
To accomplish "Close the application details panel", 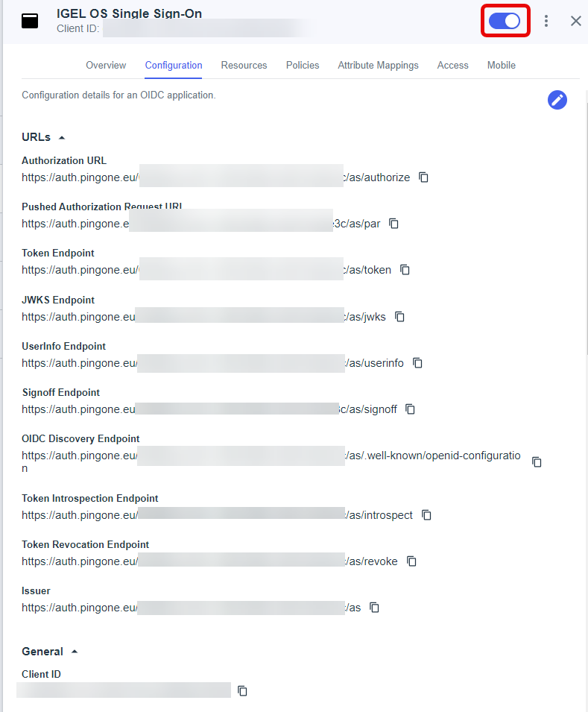I will (x=576, y=21).
